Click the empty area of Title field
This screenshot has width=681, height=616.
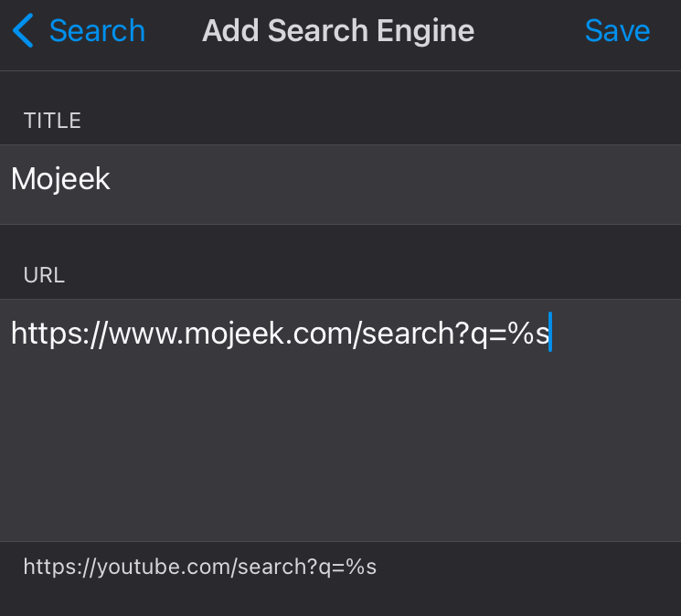coord(391,185)
